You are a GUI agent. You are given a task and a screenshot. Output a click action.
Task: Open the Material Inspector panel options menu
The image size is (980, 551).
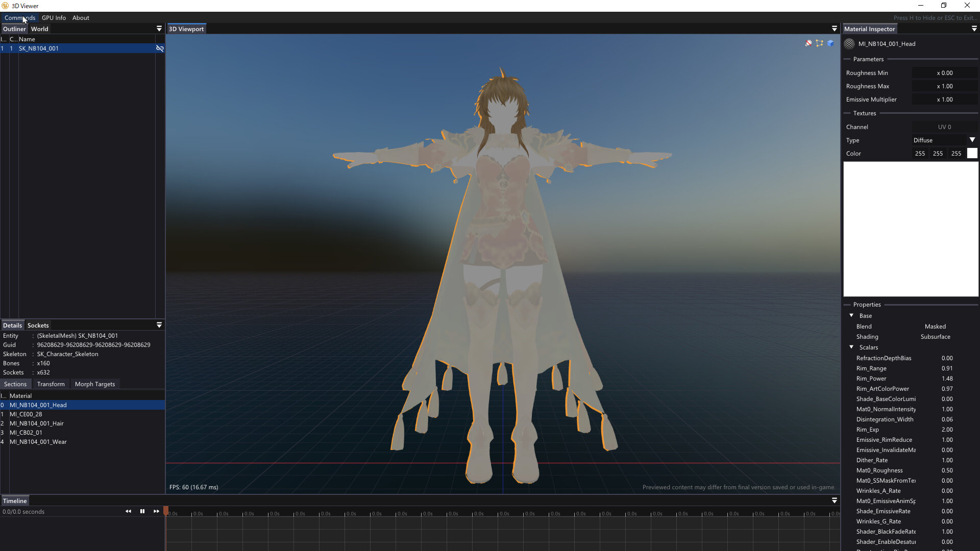[x=974, y=29]
